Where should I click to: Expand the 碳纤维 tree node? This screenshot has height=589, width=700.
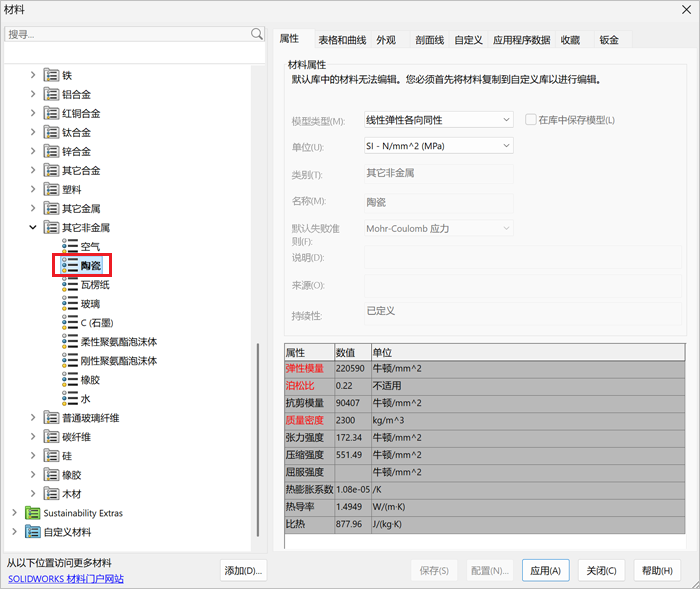click(x=33, y=437)
